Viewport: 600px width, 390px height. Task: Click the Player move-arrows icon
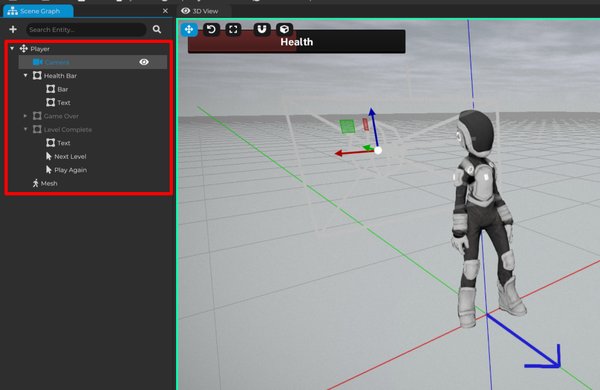click(x=24, y=49)
